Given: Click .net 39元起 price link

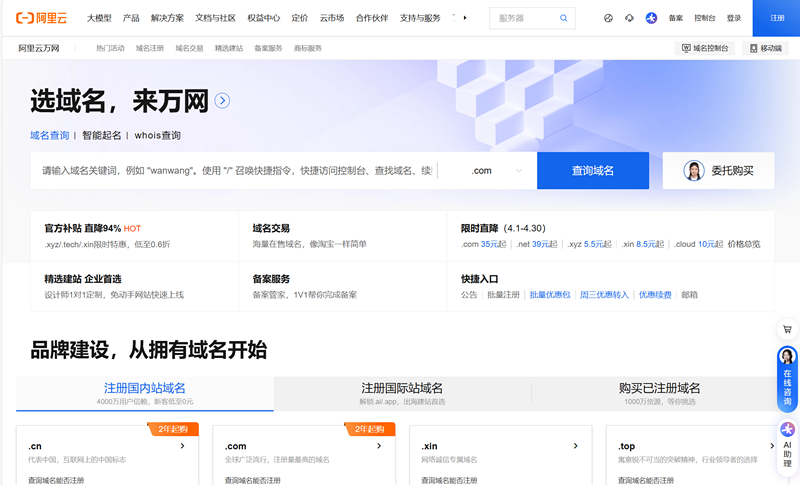Looking at the screenshot, I should click(x=537, y=244).
